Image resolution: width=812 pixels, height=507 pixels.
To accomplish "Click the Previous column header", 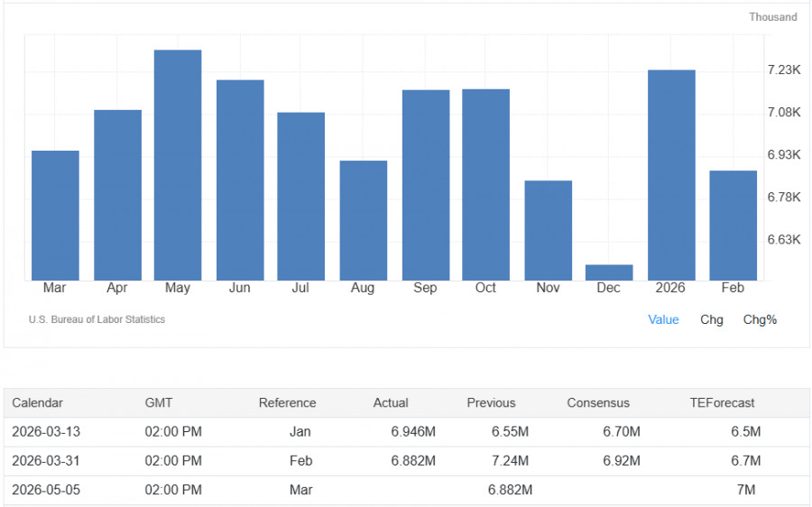I will (491, 403).
